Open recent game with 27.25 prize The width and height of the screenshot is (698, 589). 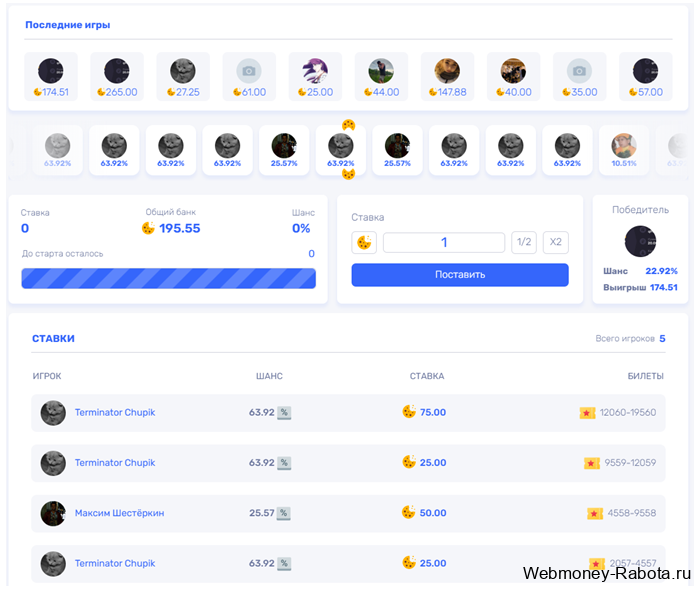tap(183, 77)
